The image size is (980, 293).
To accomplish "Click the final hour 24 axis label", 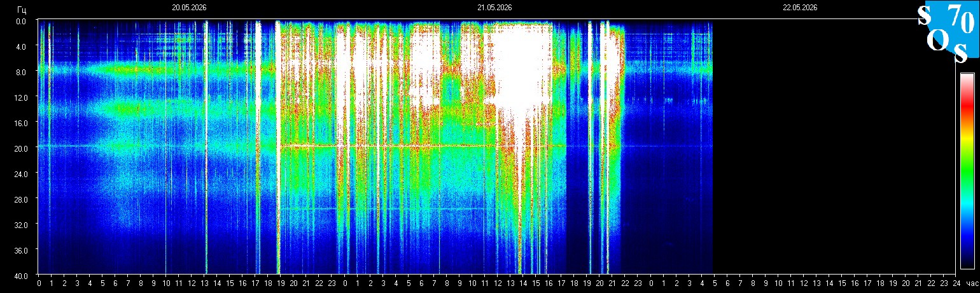I will coord(956,283).
